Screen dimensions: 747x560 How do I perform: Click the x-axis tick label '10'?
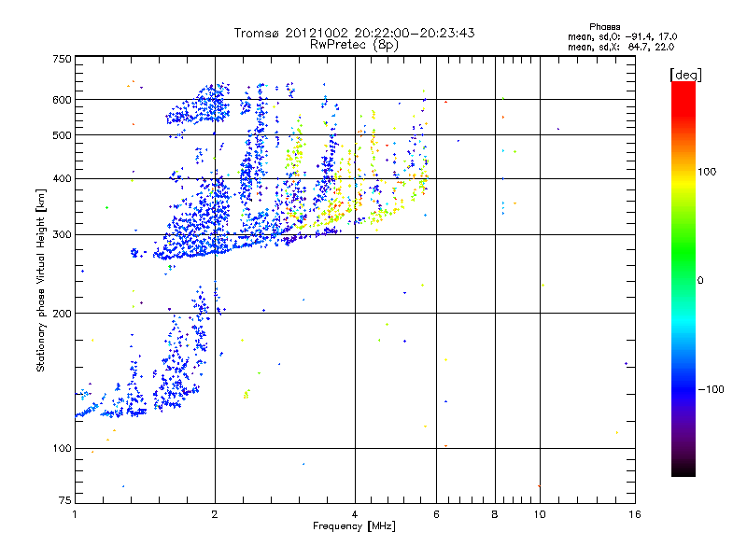click(x=540, y=514)
